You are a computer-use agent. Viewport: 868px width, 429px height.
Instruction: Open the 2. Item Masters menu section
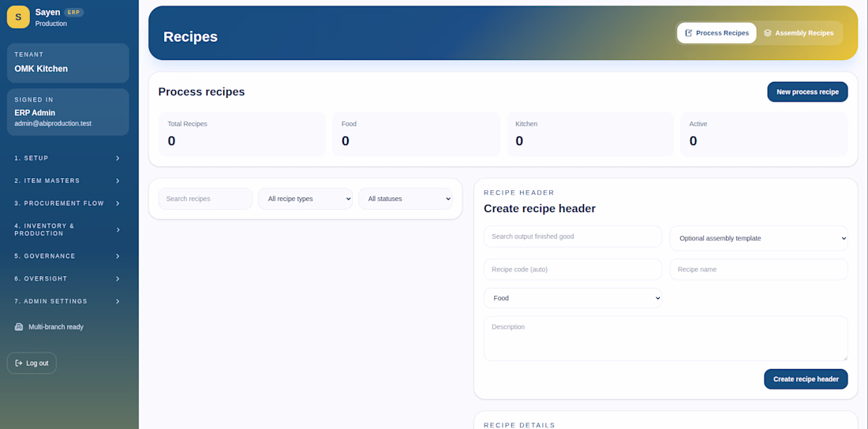[68, 181]
